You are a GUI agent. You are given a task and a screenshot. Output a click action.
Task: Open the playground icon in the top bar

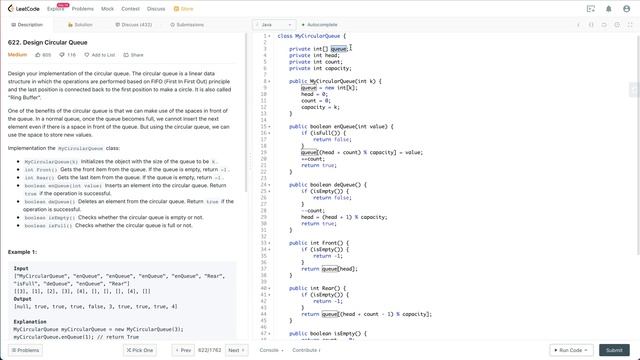click(591, 9)
